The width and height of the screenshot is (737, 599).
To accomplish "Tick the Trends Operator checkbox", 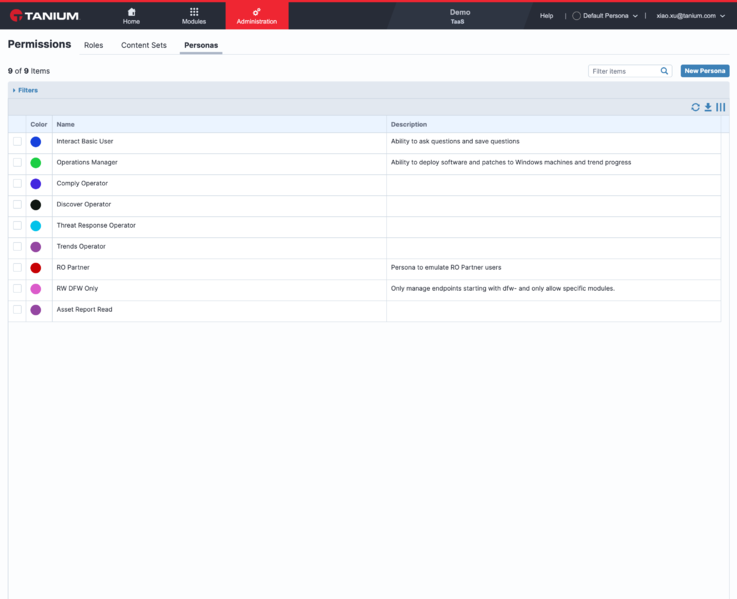I will [17, 246].
